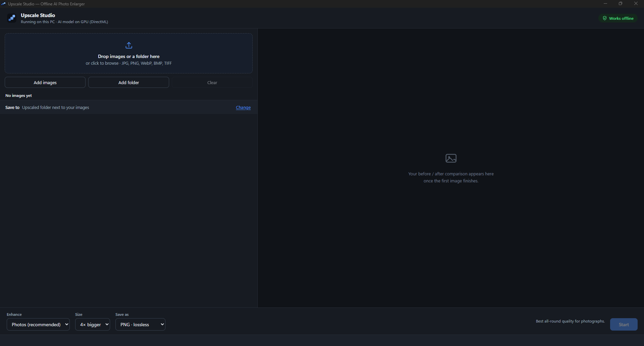Click the Upscale Studio heading text

click(x=38, y=15)
